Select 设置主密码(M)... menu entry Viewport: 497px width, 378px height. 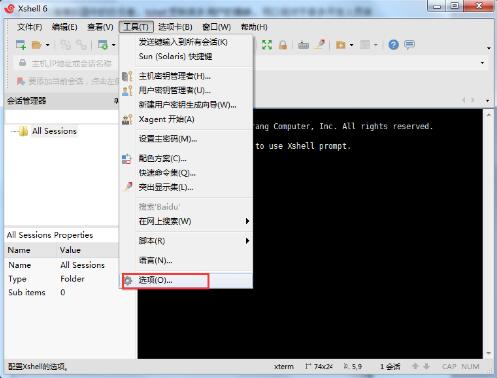click(186, 139)
